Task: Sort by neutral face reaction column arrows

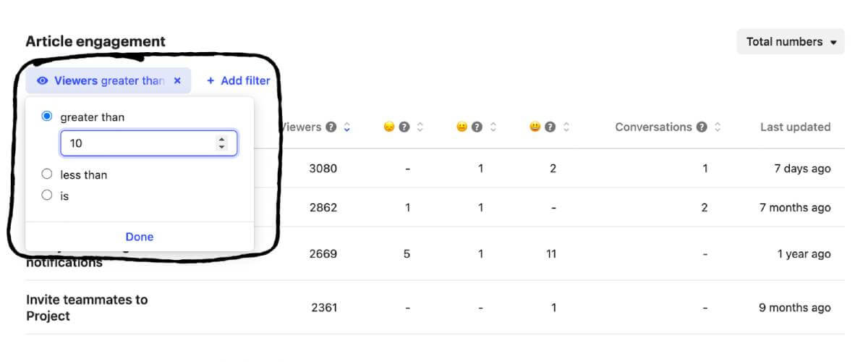Action: pyautogui.click(x=493, y=127)
